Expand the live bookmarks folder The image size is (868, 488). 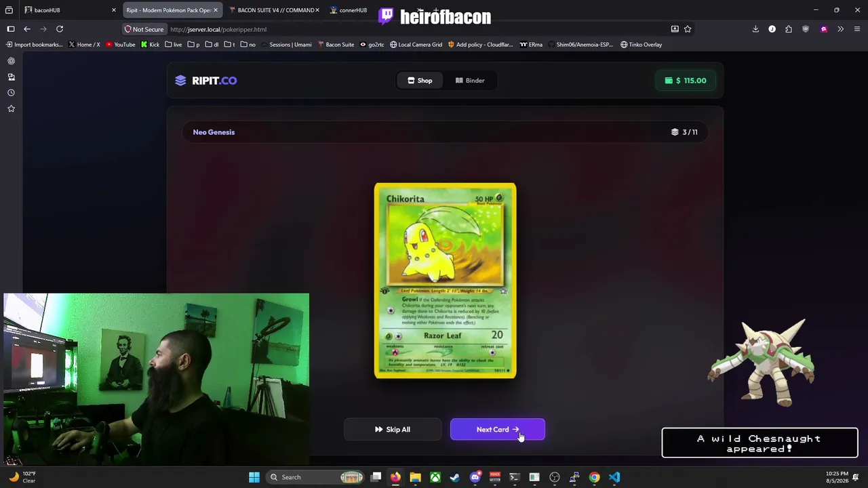[x=173, y=45]
